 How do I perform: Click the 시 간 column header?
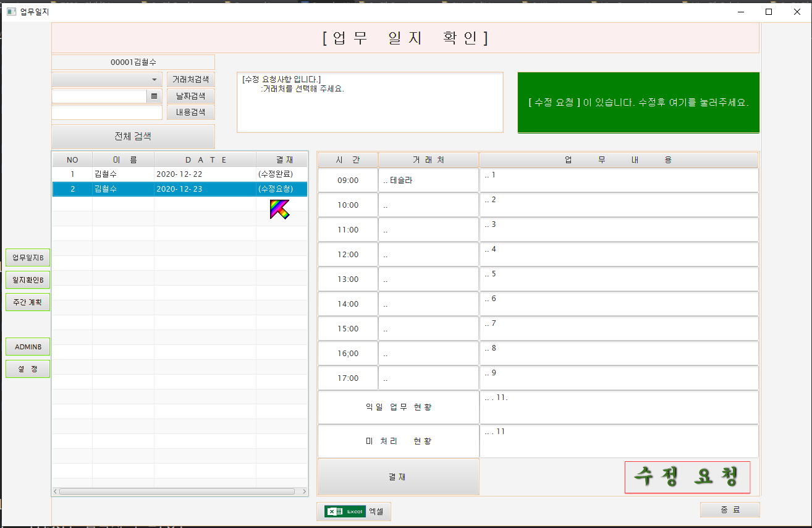point(347,160)
